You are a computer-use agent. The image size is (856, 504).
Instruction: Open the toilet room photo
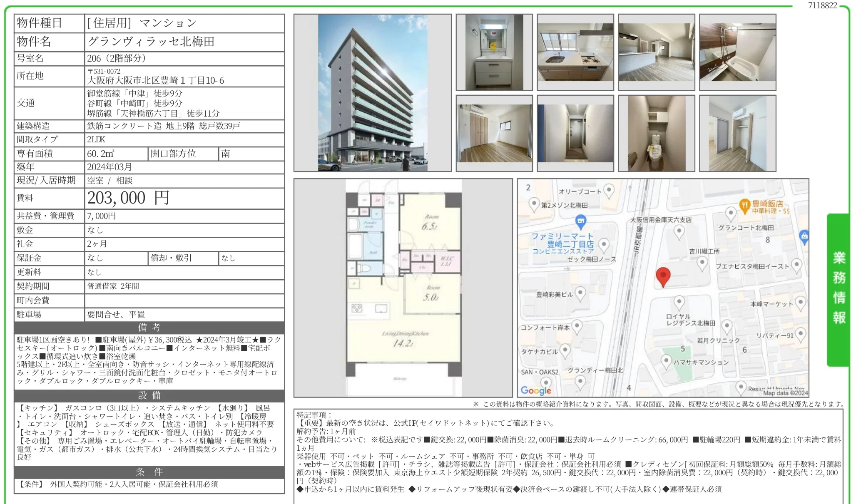(656, 133)
